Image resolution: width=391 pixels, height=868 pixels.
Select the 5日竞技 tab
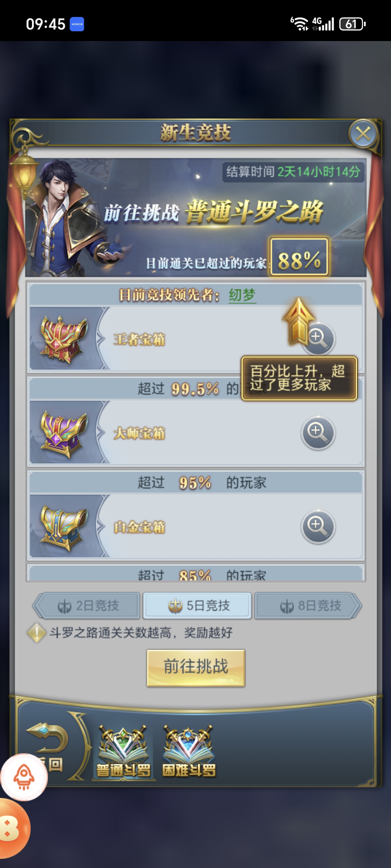pyautogui.click(x=197, y=606)
